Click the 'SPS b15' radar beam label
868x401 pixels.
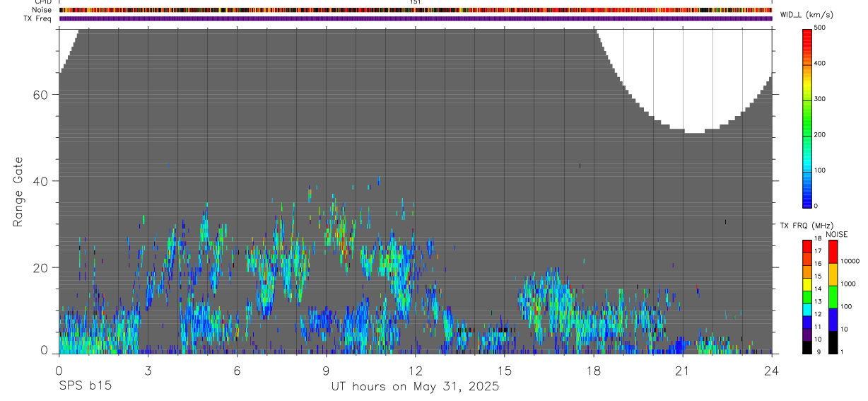(85, 387)
